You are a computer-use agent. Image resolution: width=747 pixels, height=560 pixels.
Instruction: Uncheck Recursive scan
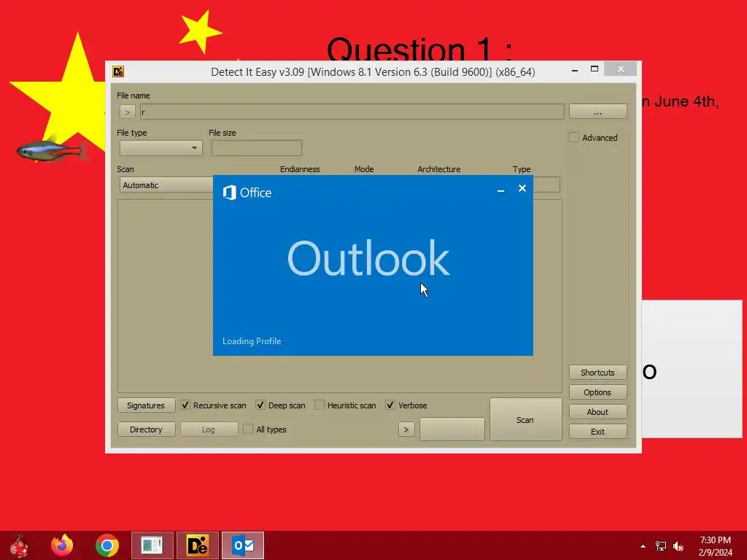point(185,405)
